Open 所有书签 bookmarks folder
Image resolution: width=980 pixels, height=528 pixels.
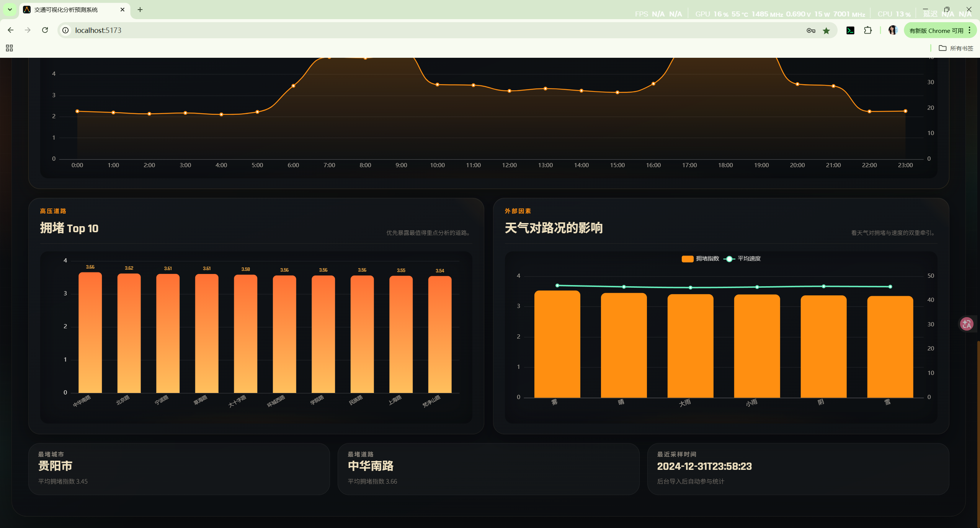click(x=956, y=48)
